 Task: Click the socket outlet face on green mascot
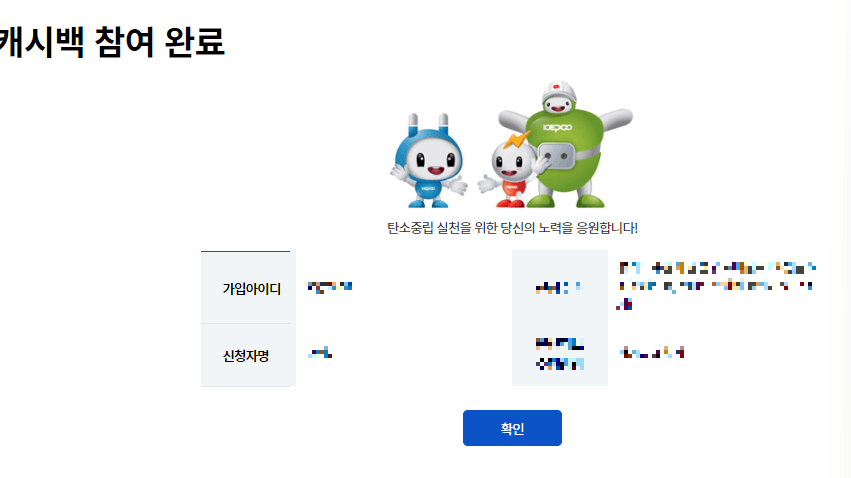pos(556,156)
